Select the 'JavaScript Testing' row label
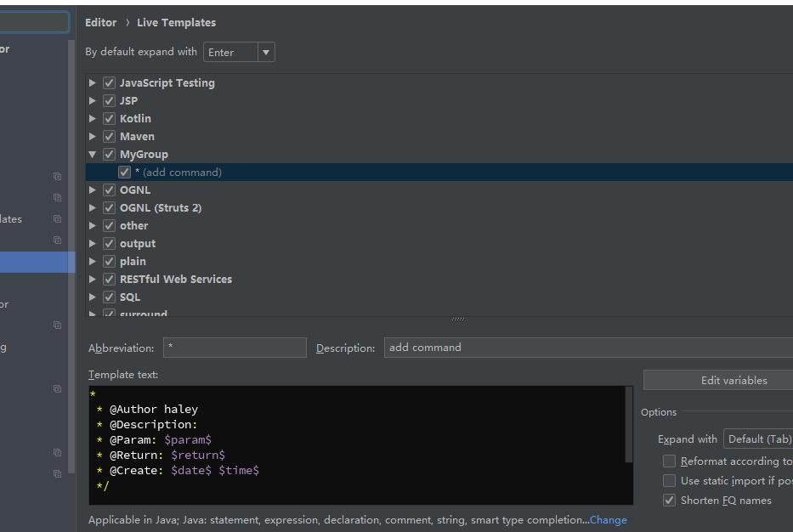Image resolution: width=793 pixels, height=532 pixels. pos(167,83)
